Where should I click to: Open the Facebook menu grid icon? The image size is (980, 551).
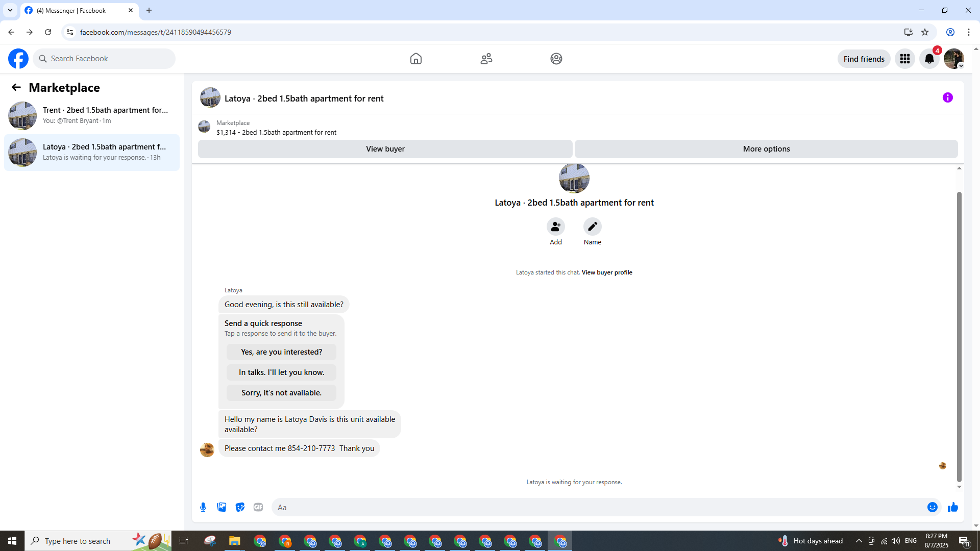click(x=904, y=59)
